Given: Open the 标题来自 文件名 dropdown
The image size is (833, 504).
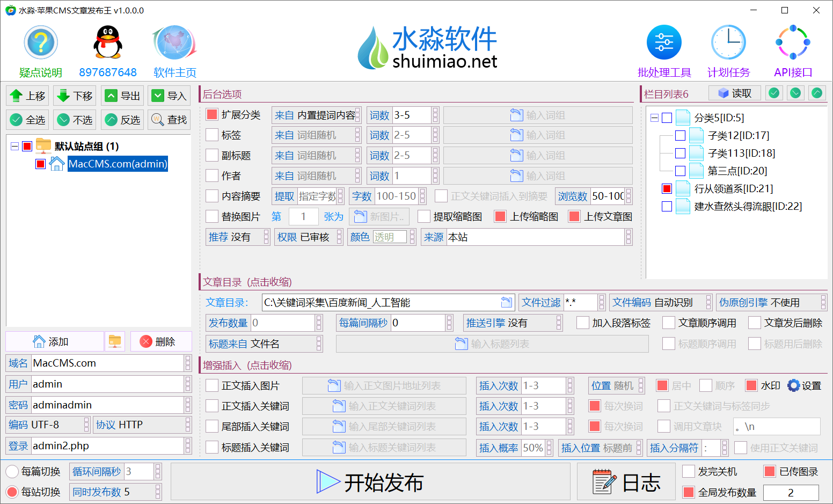Looking at the screenshot, I should click(x=264, y=344).
